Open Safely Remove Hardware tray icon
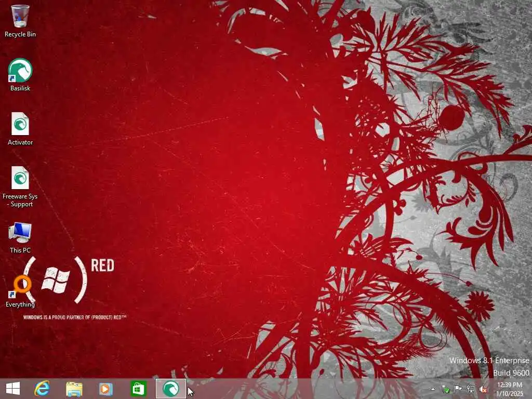This screenshot has width=532, height=399. click(x=445, y=389)
